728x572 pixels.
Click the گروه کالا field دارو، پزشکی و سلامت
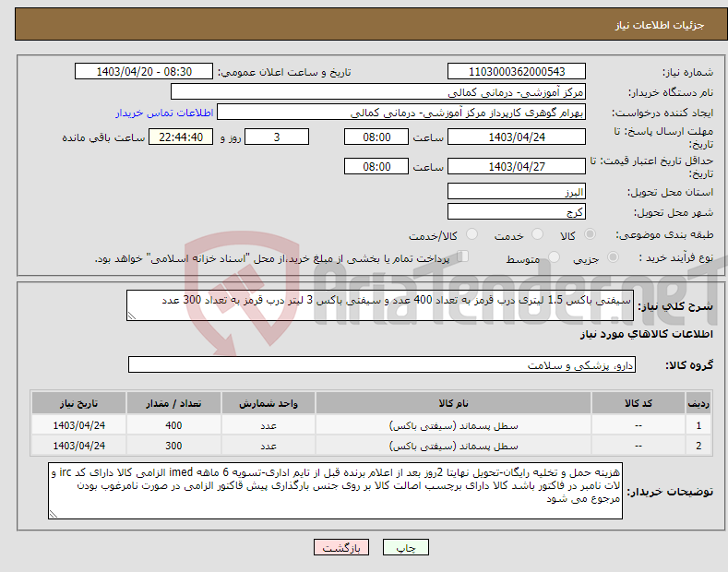click(x=382, y=365)
